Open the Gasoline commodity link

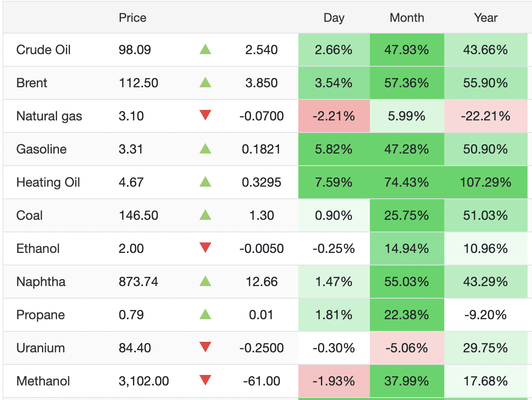point(41,149)
